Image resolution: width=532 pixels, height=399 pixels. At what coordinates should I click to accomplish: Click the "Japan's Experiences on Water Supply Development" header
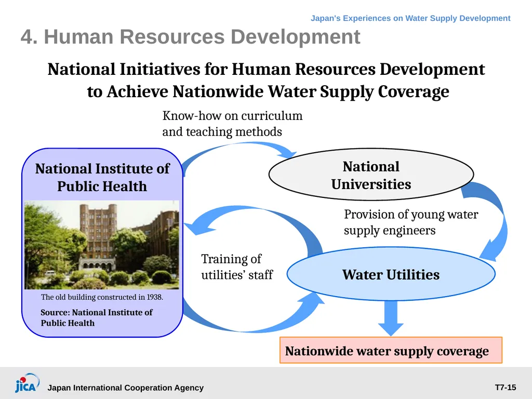point(410,18)
